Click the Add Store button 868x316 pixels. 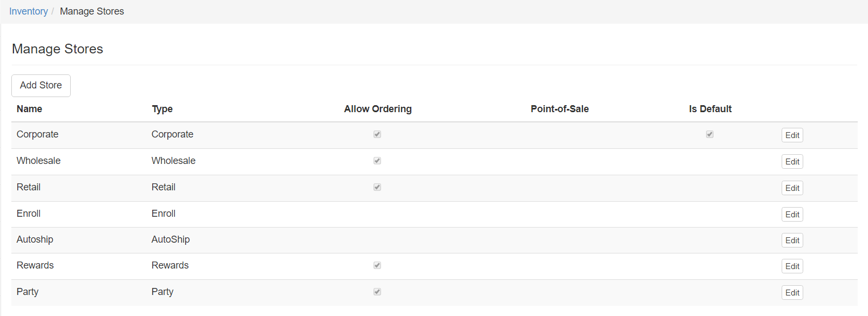point(41,86)
